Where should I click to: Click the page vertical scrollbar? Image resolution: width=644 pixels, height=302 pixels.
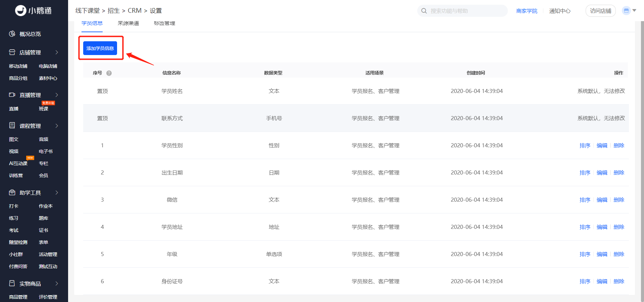(642, 161)
